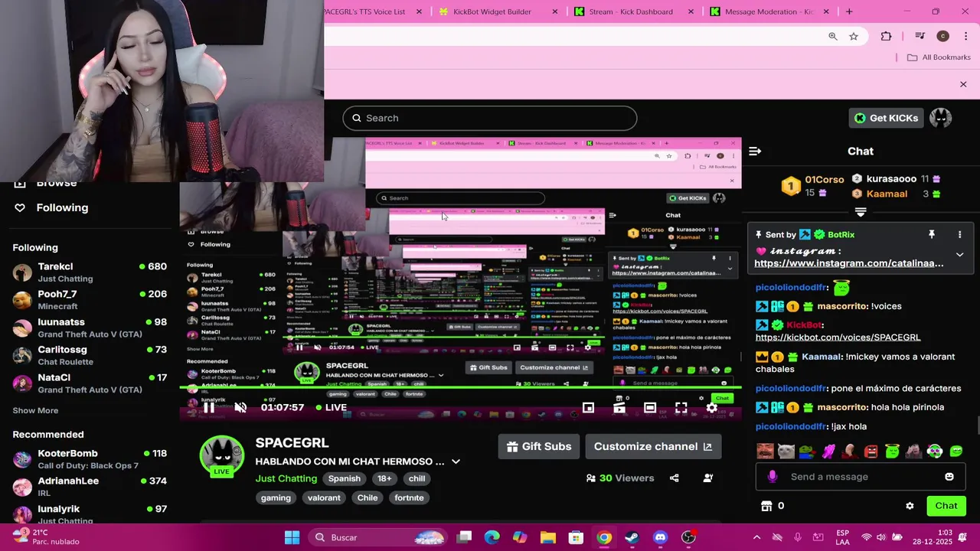Screen dimensions: 980x551
Task: Open player settings gear
Action: pyautogui.click(x=711, y=408)
